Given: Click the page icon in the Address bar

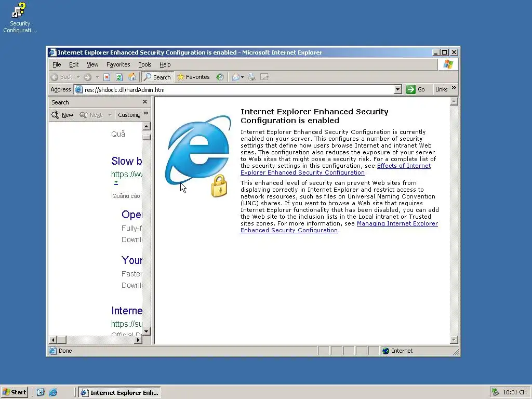Looking at the screenshot, I should [x=79, y=89].
